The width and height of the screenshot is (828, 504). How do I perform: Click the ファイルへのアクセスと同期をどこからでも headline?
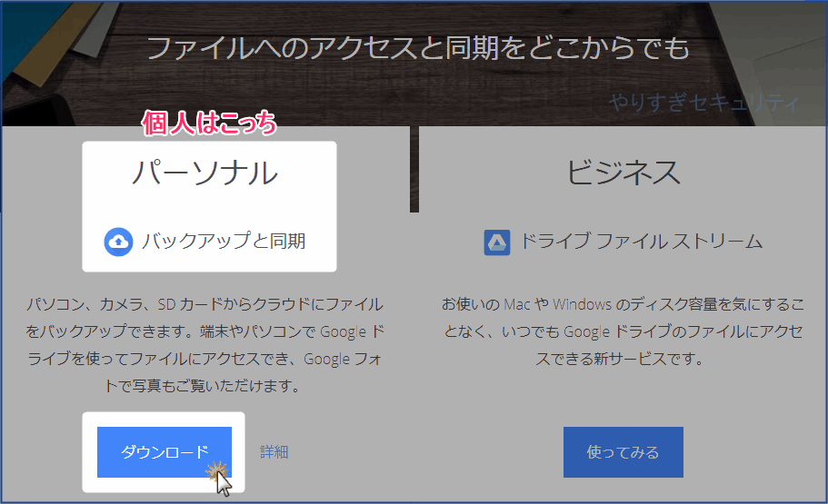(418, 48)
